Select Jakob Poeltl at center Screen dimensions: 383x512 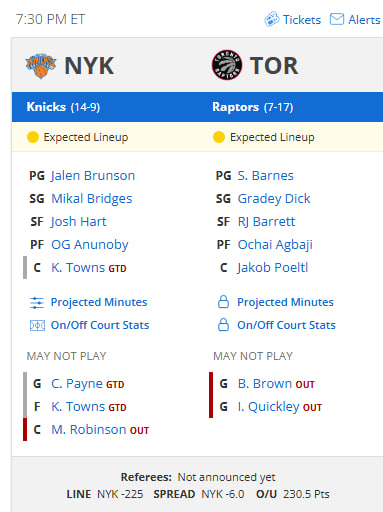click(273, 268)
